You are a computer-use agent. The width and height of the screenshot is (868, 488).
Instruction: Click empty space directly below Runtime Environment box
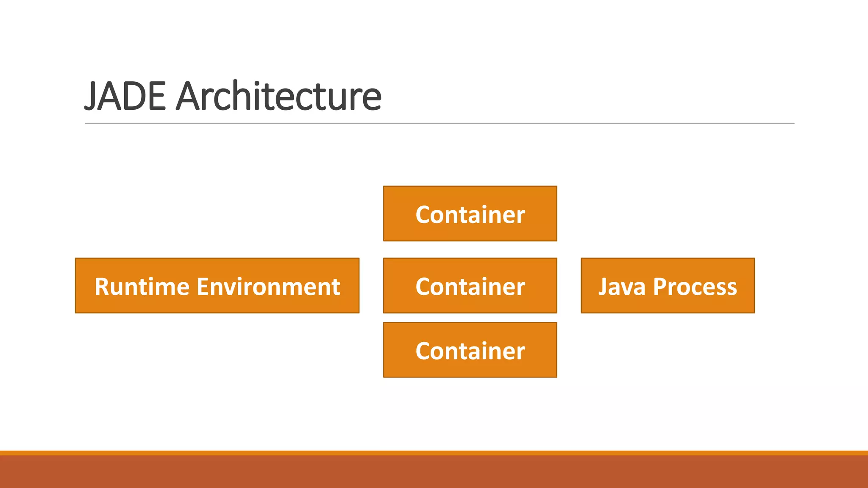pyautogui.click(x=217, y=352)
